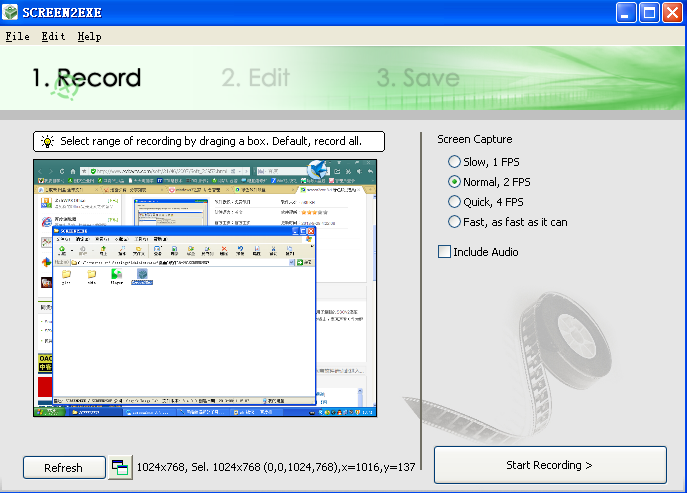
Task: Switch to the 3. Save step
Action: (418, 78)
